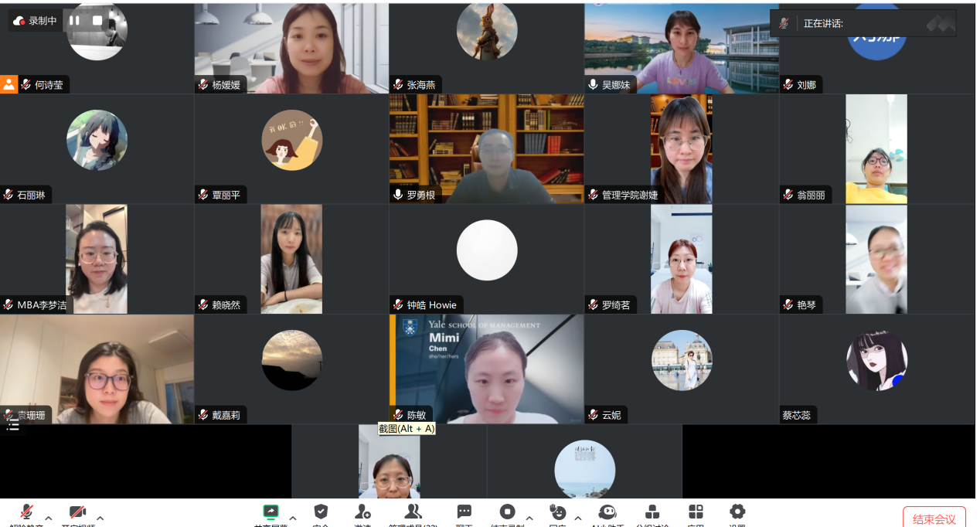Image resolution: width=980 pixels, height=527 pixels.
Task: Click 蔡芯蕊's illustrated avatar
Action: [876, 360]
